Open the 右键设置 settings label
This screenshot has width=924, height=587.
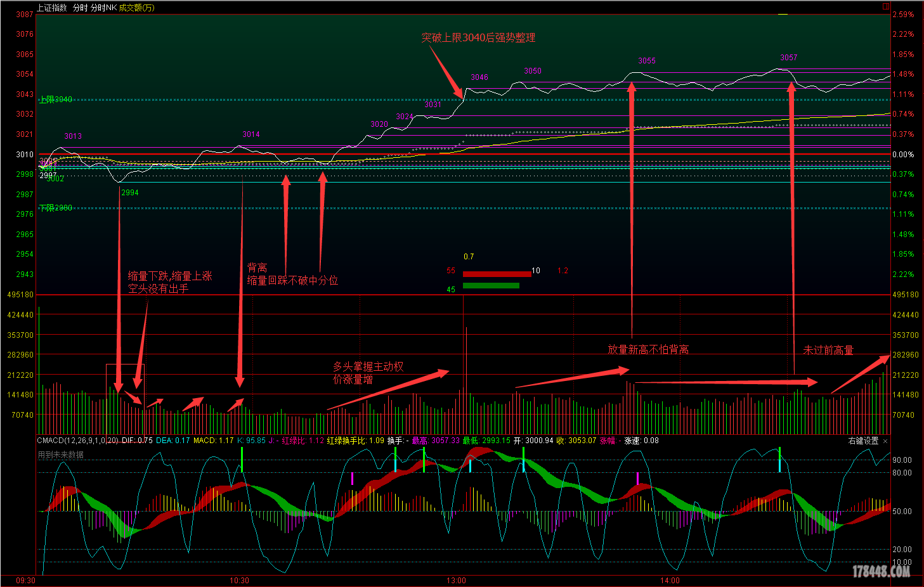pos(863,441)
